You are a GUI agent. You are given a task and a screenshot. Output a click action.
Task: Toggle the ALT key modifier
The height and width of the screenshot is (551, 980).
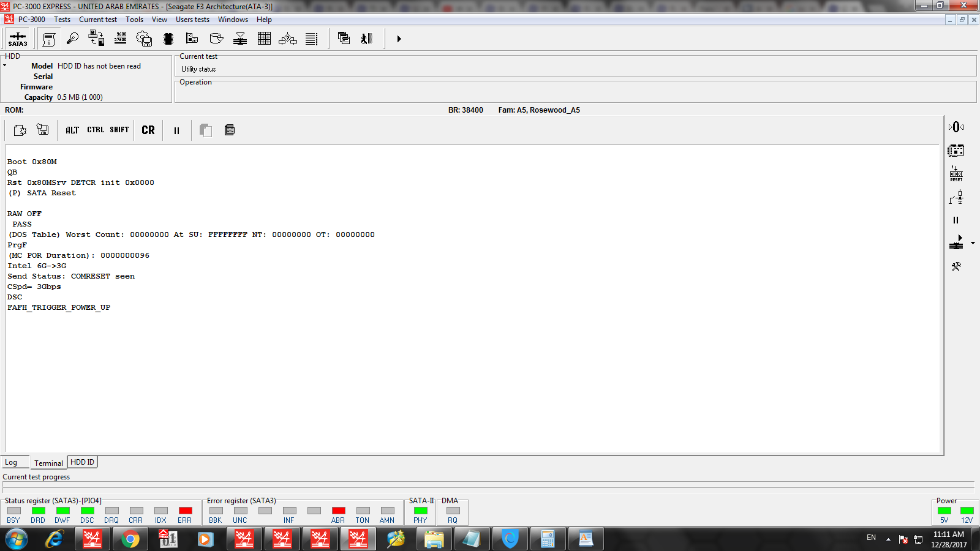(72, 130)
